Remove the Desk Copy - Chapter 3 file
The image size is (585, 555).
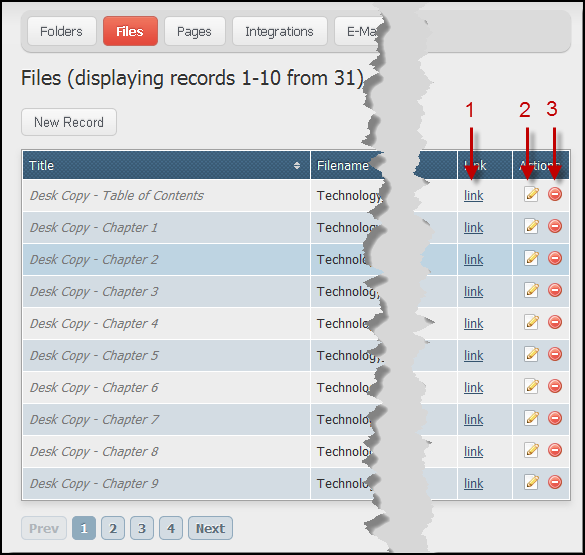pyautogui.click(x=555, y=290)
